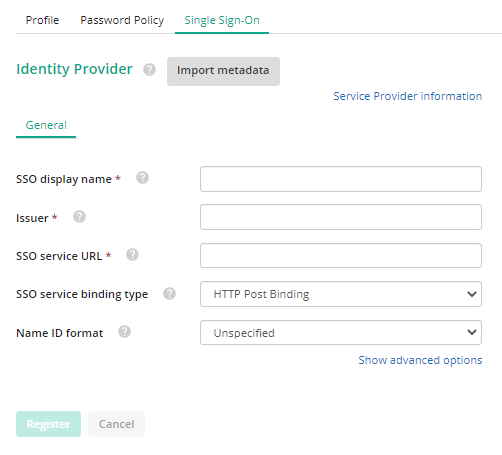Switch to the Profile tab

click(42, 20)
